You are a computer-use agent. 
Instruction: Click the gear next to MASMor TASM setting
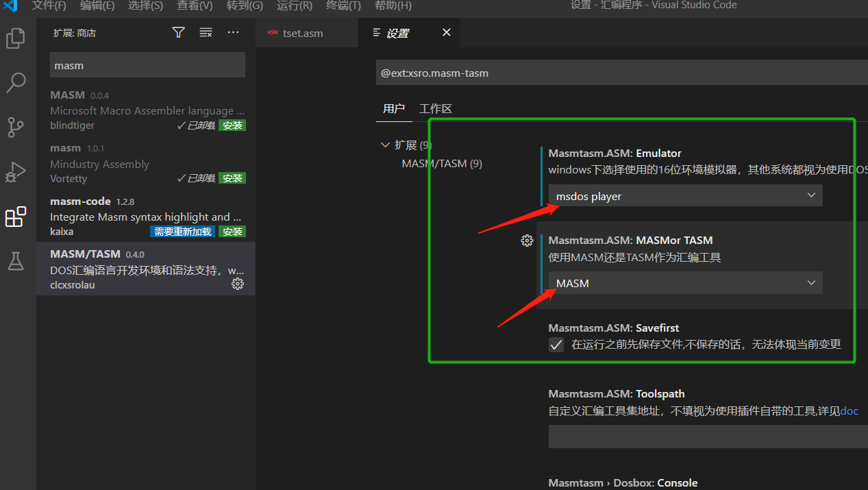pos(527,241)
